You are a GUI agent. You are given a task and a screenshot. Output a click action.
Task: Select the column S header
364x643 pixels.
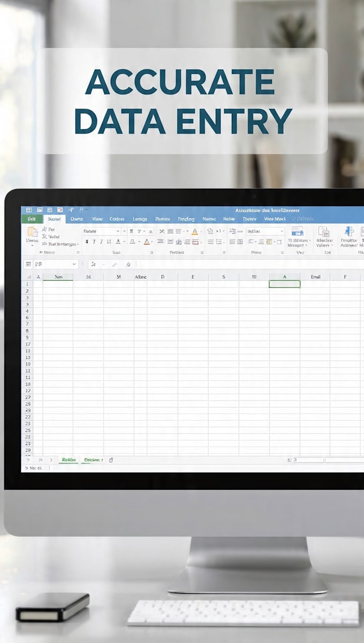[224, 277]
